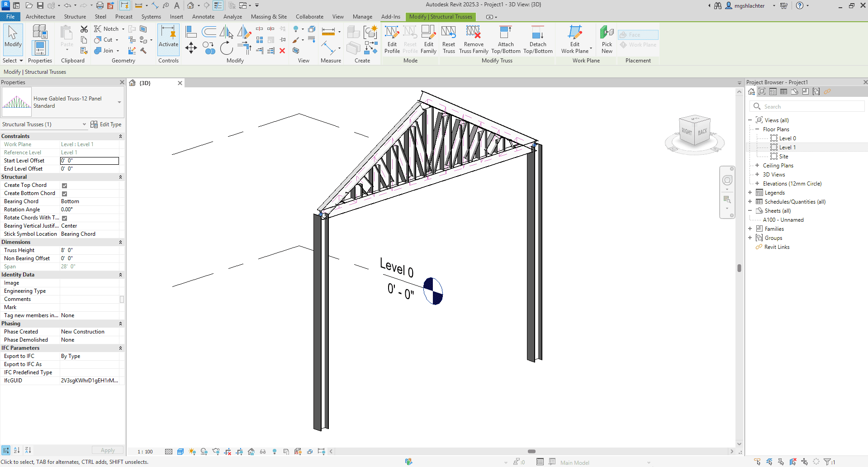
Task: Expand the Families node in Project Browser
Action: click(x=750, y=229)
